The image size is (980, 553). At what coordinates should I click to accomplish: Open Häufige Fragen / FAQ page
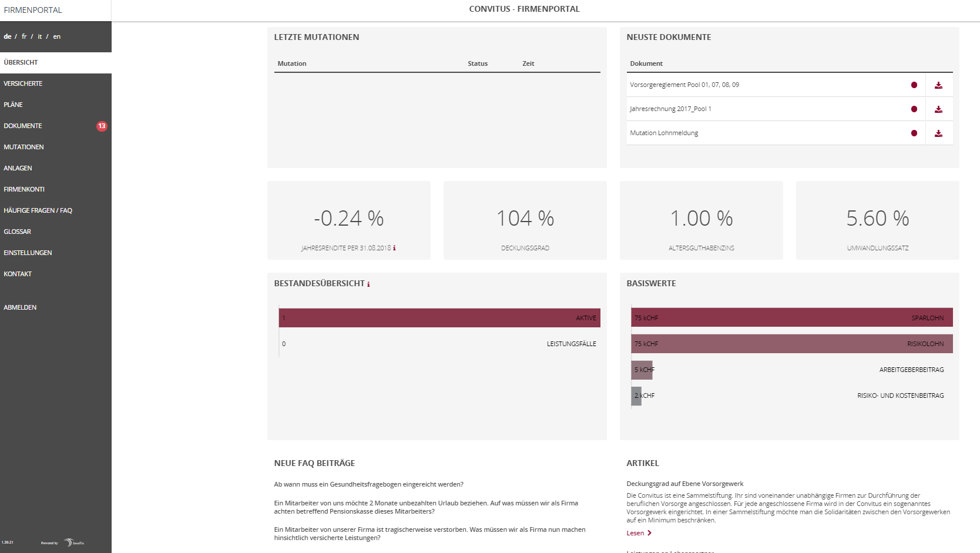tap(38, 210)
